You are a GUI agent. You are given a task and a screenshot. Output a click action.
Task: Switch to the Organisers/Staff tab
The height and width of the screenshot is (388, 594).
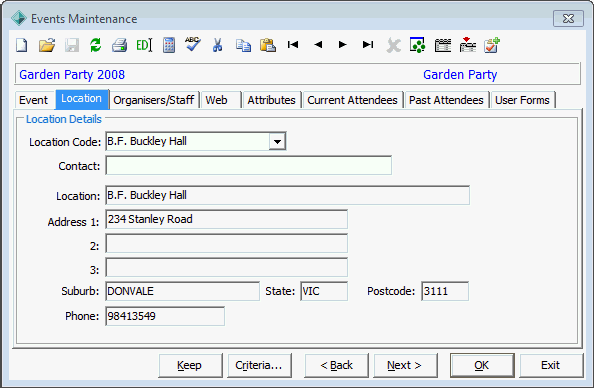point(154,100)
